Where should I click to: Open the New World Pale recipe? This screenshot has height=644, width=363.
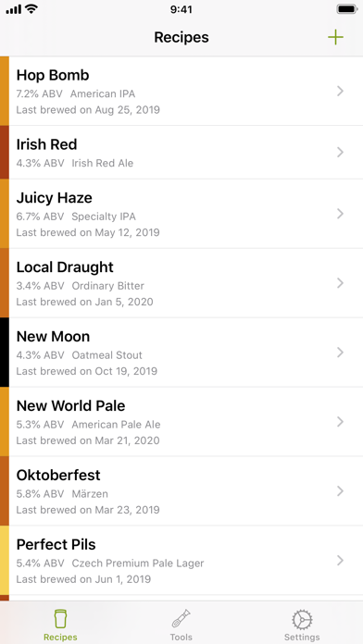(181, 422)
